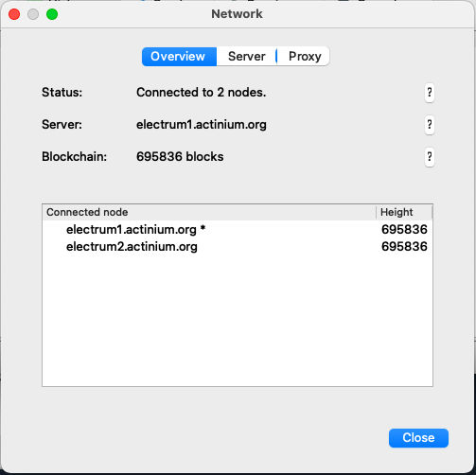476x475 pixels.
Task: Click the green window zoom button
Action: tap(52, 14)
